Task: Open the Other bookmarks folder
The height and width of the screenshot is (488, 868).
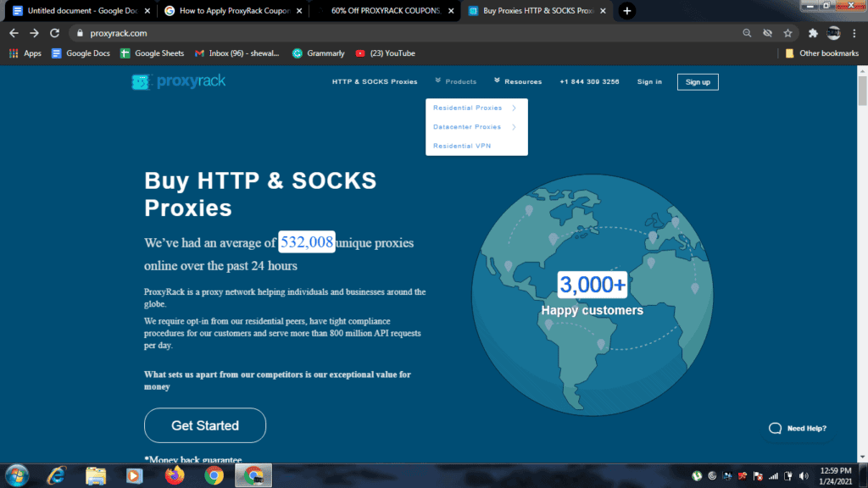Action: tap(822, 53)
